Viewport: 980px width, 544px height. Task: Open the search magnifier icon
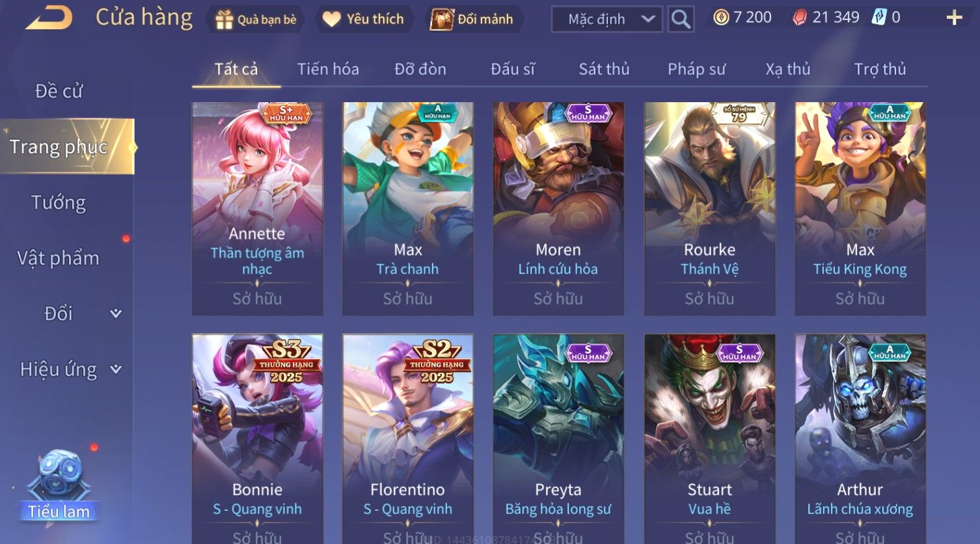(x=681, y=19)
